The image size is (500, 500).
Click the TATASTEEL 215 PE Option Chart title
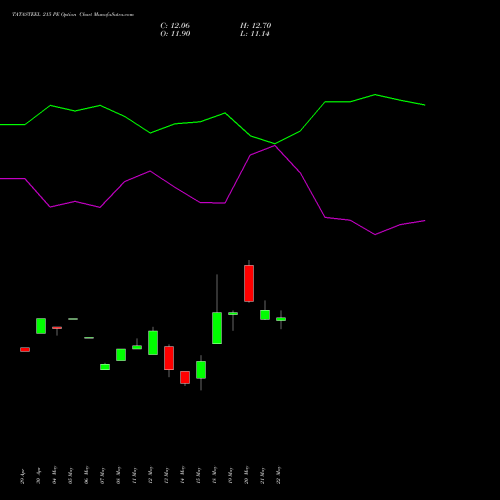tap(73, 15)
